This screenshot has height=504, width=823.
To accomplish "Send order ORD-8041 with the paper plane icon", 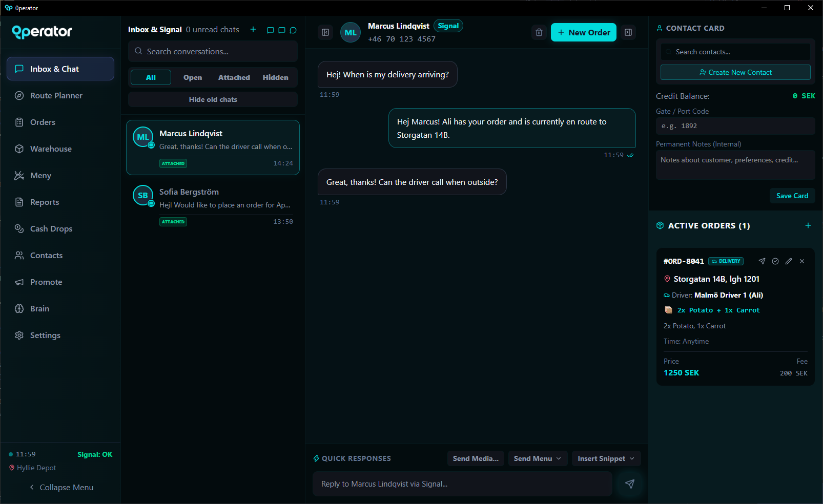I will [762, 261].
